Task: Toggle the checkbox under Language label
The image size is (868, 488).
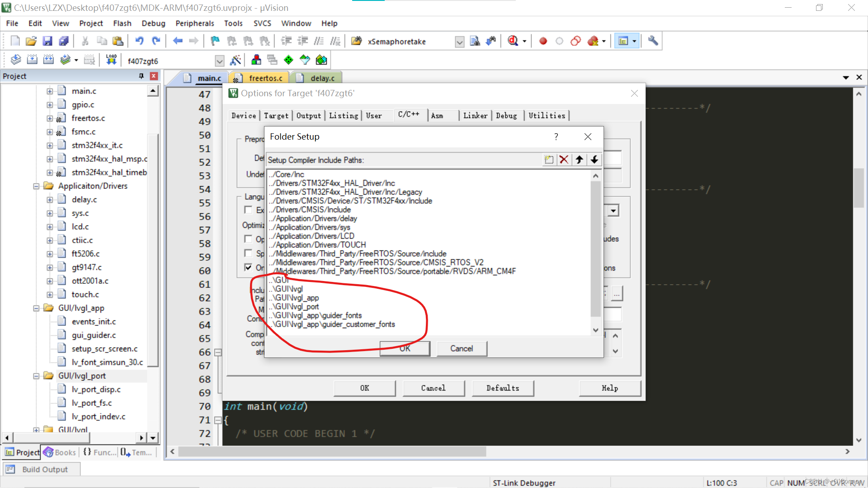Action: pos(248,210)
